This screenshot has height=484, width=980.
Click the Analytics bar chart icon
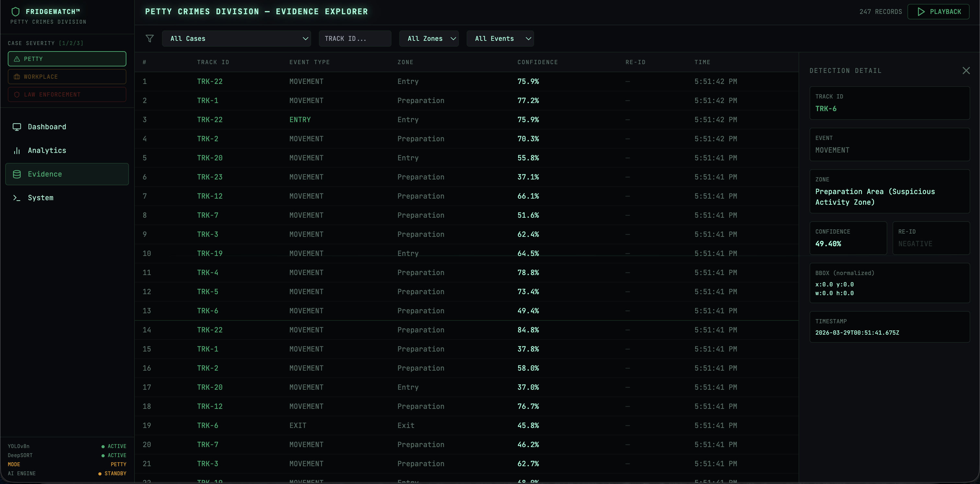(17, 151)
